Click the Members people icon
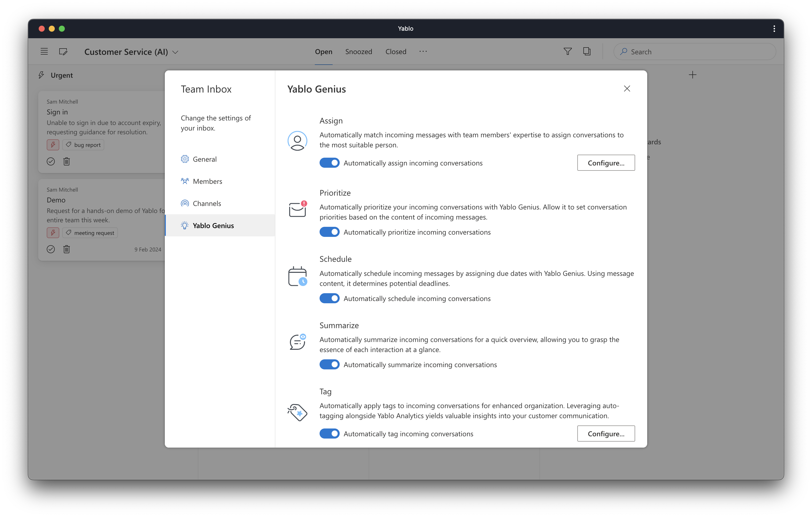812x517 pixels. 184,181
